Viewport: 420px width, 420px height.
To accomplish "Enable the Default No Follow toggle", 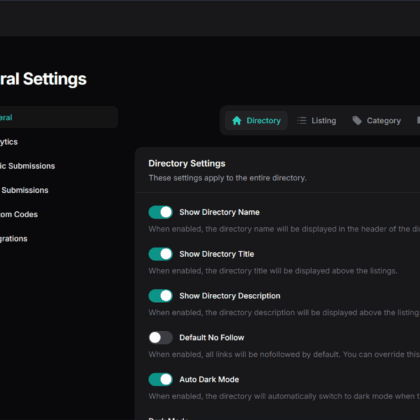I will [x=161, y=337].
